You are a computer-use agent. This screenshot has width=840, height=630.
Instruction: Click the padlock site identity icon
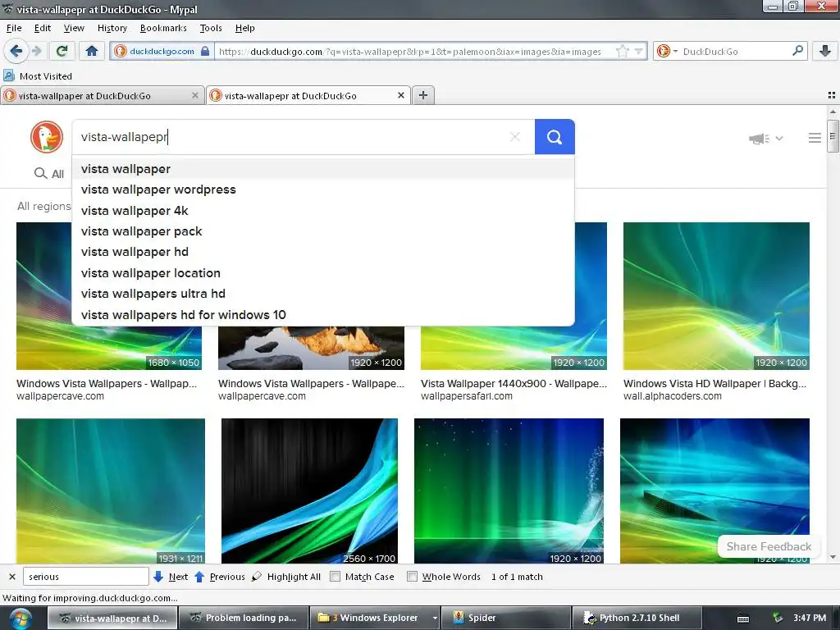(x=205, y=52)
